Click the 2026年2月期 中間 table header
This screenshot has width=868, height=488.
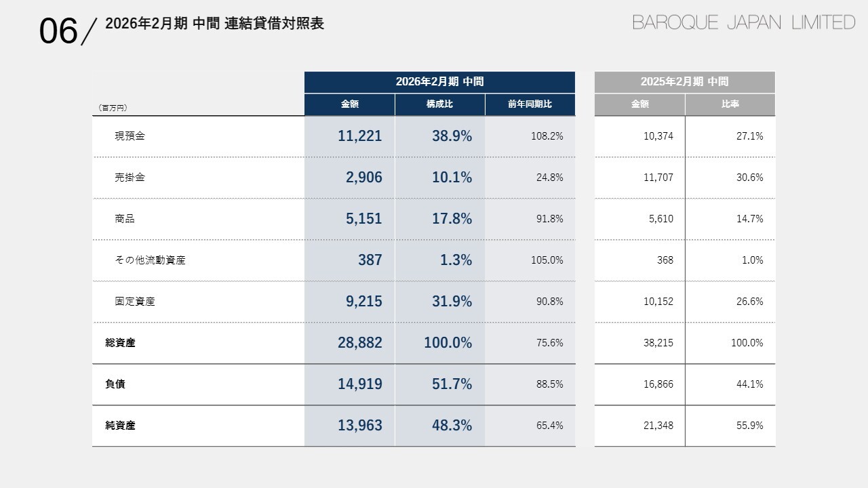pyautogui.click(x=439, y=82)
